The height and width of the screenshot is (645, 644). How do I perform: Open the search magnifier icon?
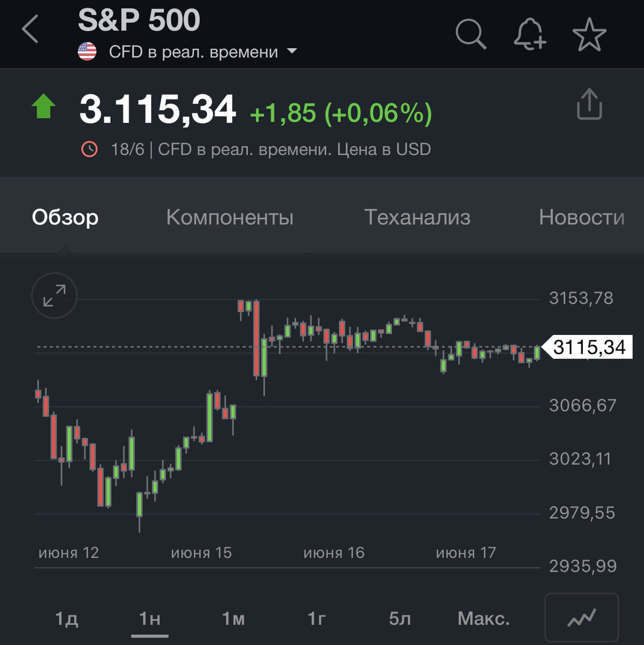[471, 34]
